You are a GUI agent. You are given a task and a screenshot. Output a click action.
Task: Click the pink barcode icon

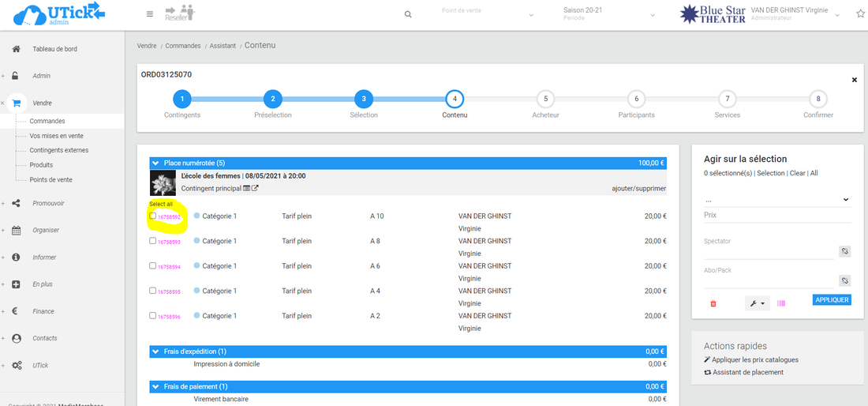[x=781, y=303]
